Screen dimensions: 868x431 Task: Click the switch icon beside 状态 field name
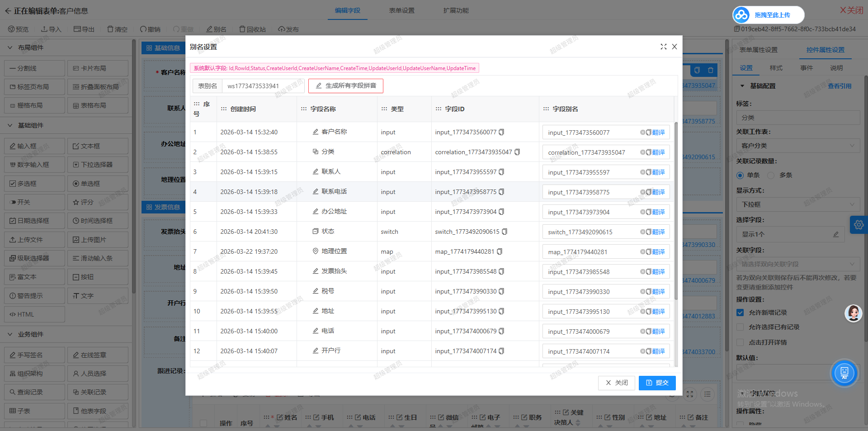click(316, 231)
